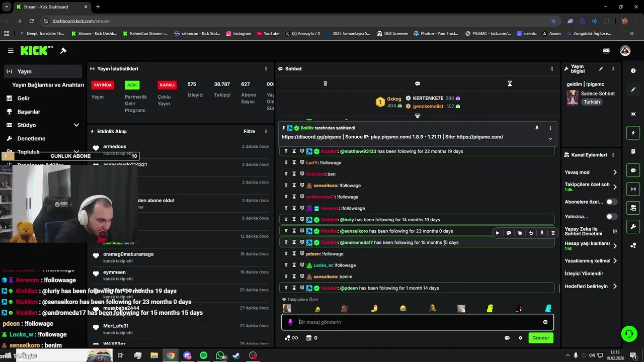Image resolution: width=644 pixels, height=362 pixels.
Task: Click the mention @ icon in message hover toolbar
Action: (509, 233)
